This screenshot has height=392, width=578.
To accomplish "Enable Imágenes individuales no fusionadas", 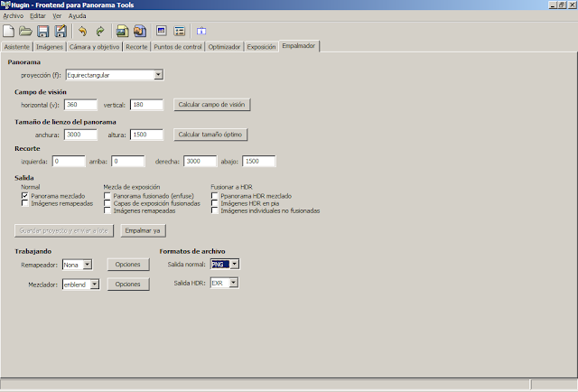I will [215, 210].
